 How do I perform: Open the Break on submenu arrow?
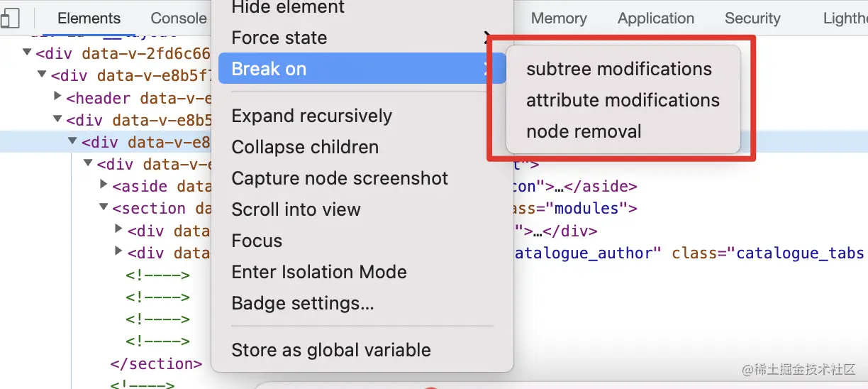486,69
